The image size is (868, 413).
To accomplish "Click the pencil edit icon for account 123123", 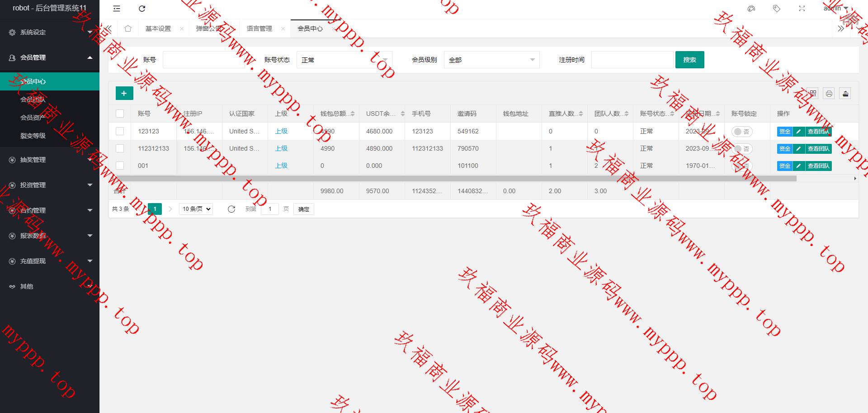I will 799,132.
